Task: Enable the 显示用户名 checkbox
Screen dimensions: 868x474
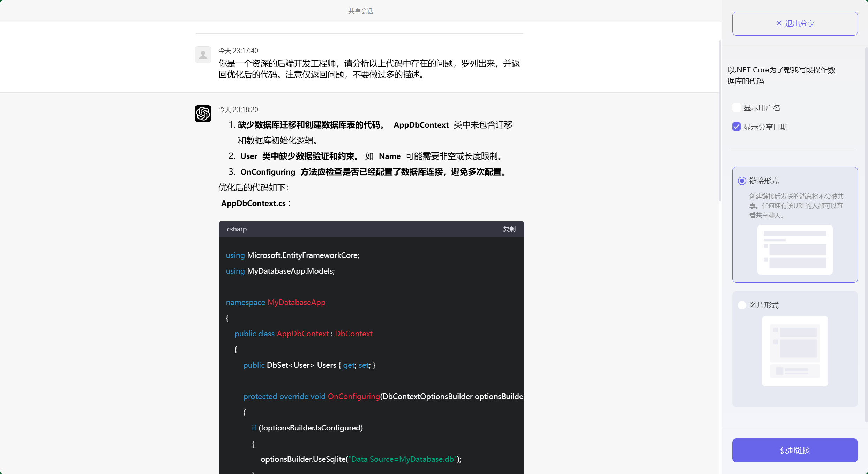Action: click(x=736, y=107)
